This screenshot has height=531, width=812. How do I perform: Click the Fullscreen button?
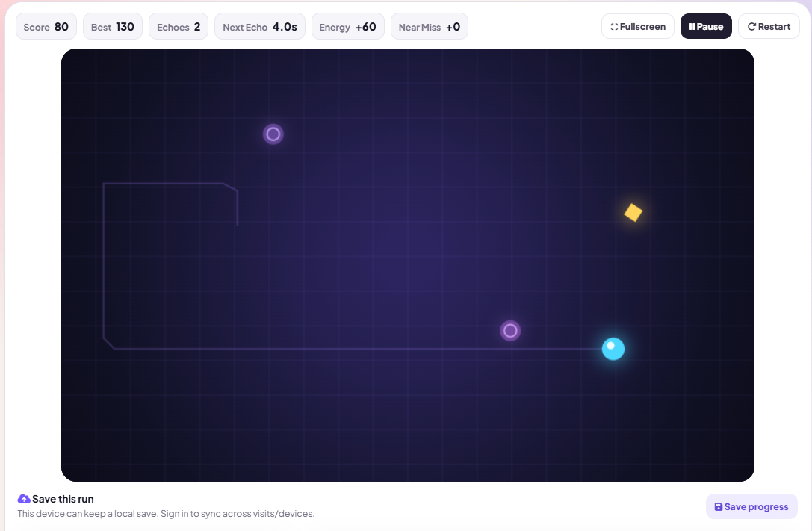pyautogui.click(x=637, y=26)
